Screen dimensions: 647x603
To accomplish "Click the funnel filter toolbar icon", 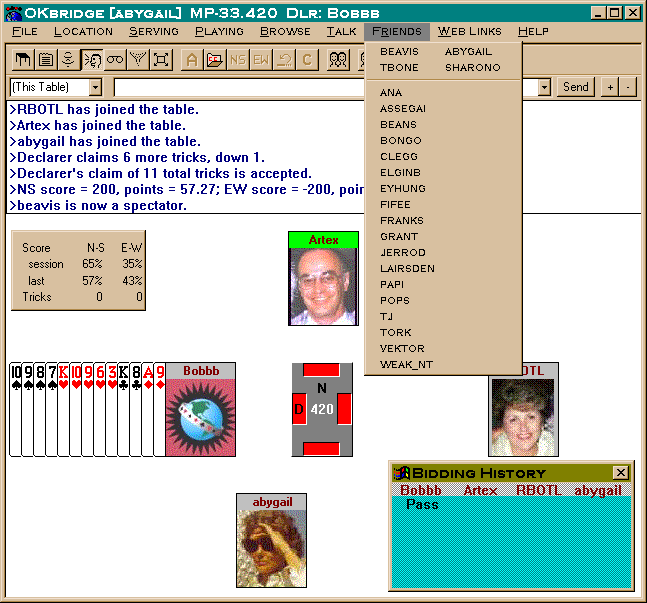I will [x=138, y=60].
